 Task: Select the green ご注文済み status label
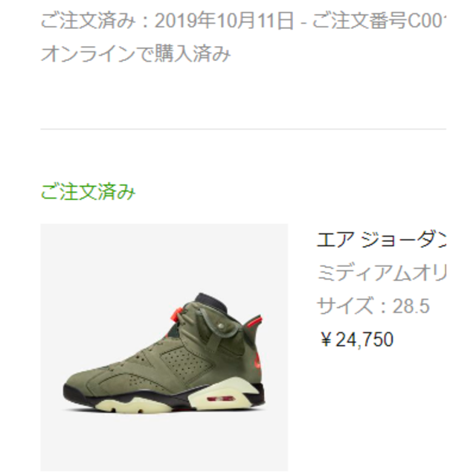click(x=88, y=192)
